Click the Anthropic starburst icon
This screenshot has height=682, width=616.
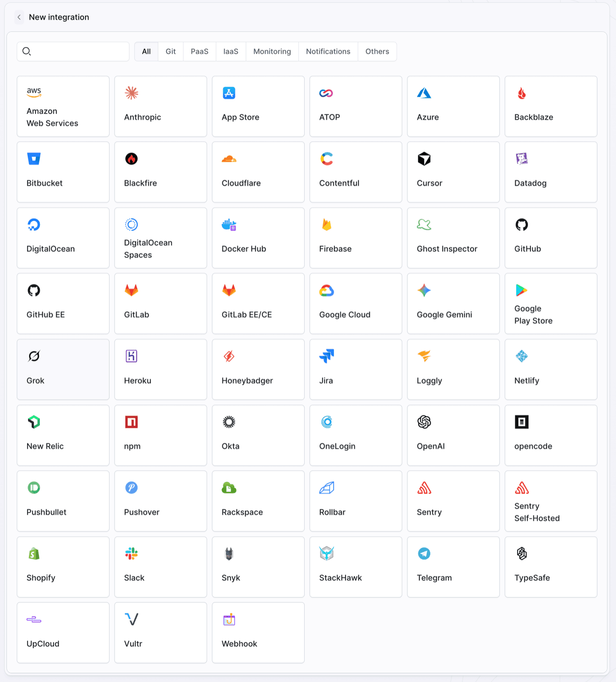pos(131,93)
